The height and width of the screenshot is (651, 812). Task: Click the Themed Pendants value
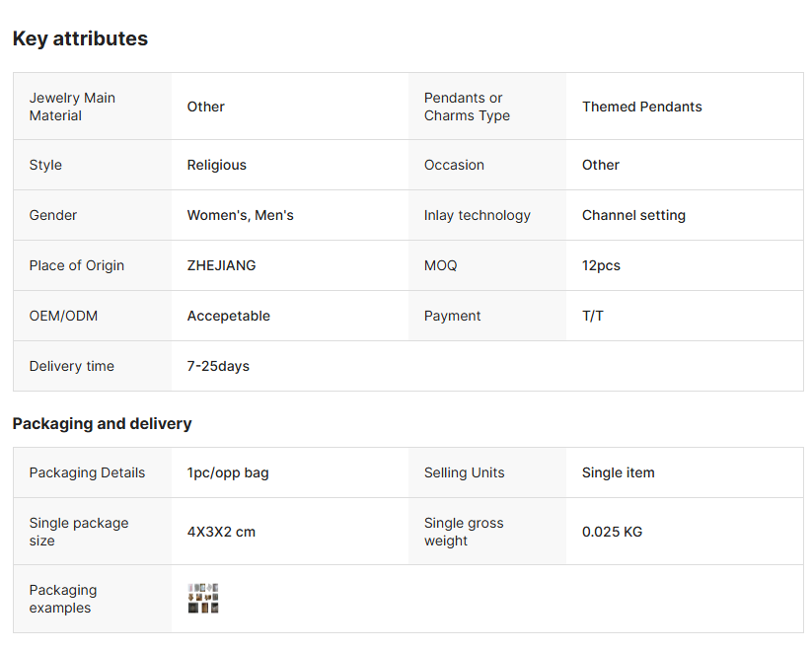point(641,107)
